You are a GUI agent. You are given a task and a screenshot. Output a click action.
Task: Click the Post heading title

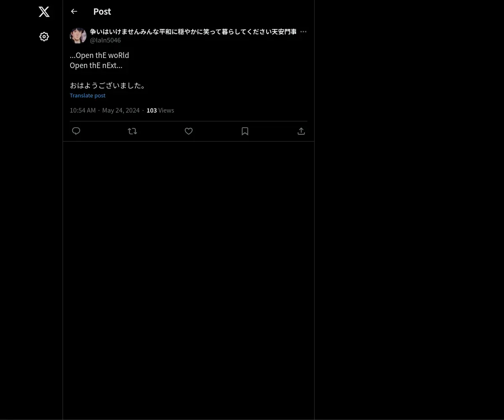[x=102, y=12]
